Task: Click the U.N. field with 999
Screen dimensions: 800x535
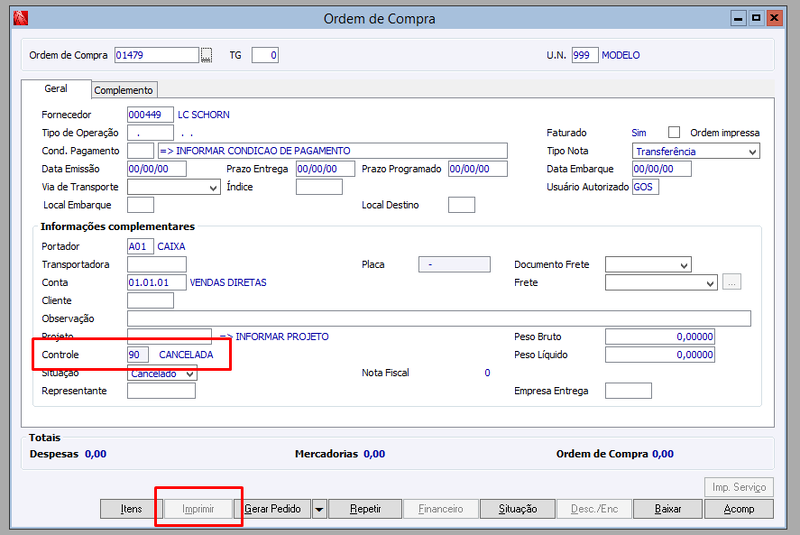Action: click(585, 55)
